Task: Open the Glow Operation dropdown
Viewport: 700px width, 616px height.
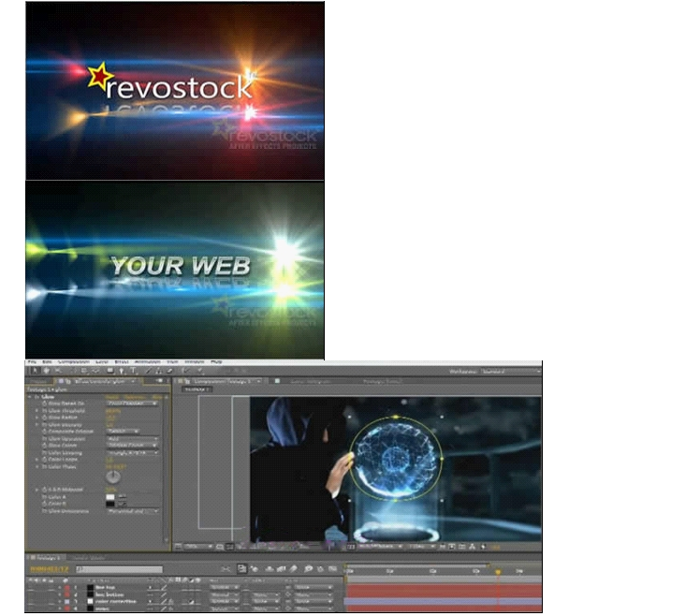Action: point(133,439)
